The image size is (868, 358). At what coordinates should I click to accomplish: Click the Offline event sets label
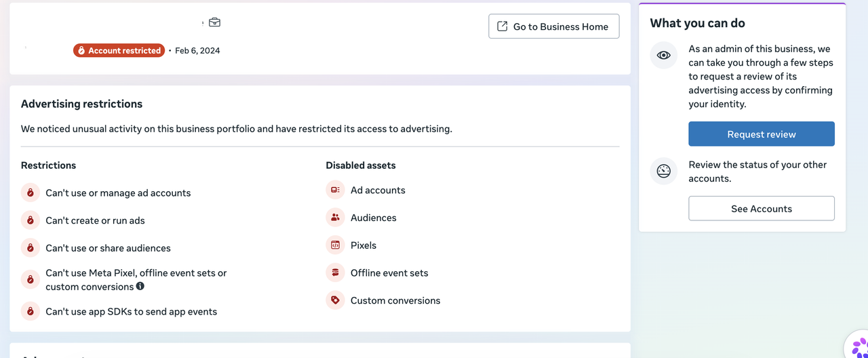coord(389,273)
